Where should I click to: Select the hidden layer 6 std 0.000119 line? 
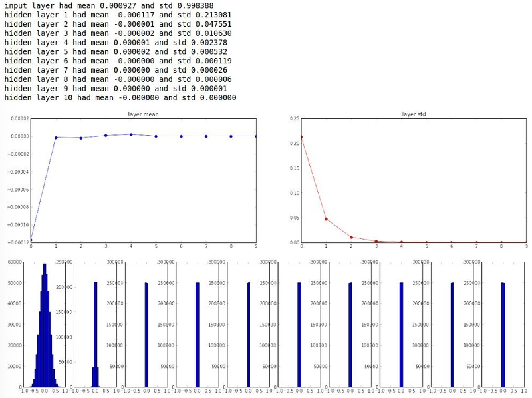pyautogui.click(x=118, y=61)
